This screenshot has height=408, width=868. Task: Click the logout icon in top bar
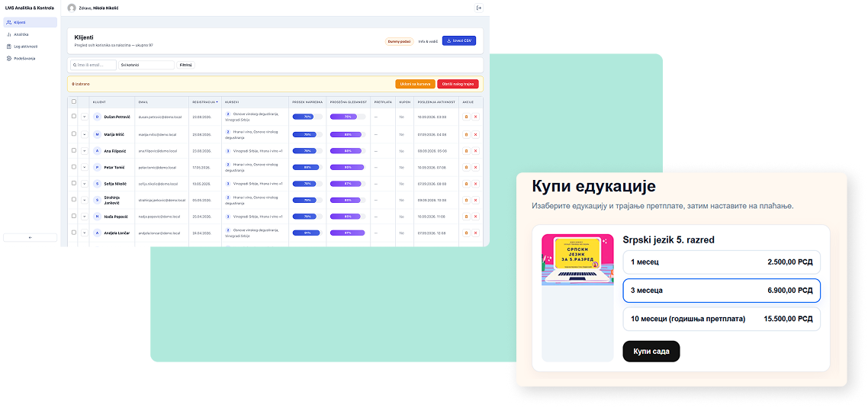tap(480, 8)
